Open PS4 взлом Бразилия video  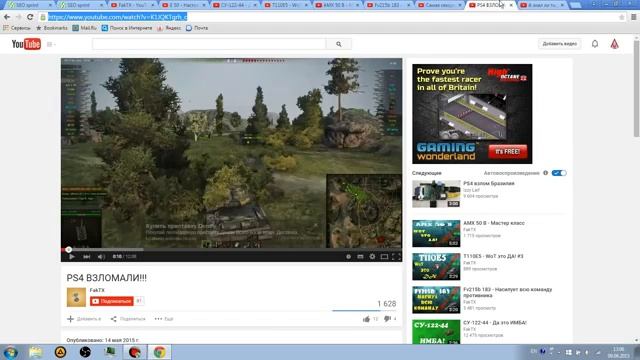pos(489,184)
